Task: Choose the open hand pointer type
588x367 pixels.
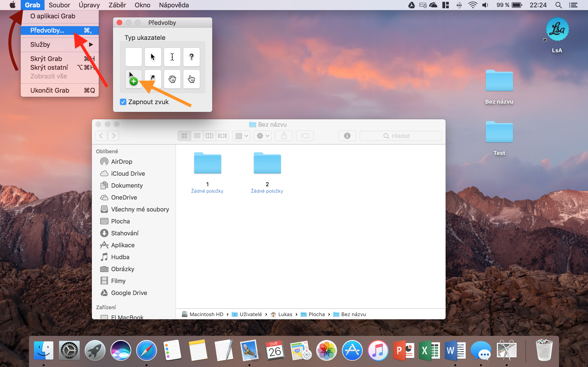Action: [172, 79]
